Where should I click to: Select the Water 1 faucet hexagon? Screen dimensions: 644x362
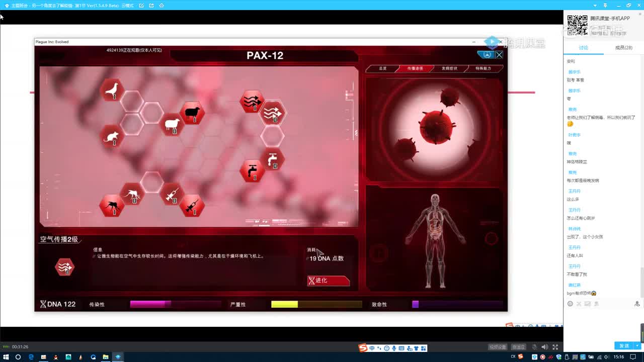[x=252, y=171]
